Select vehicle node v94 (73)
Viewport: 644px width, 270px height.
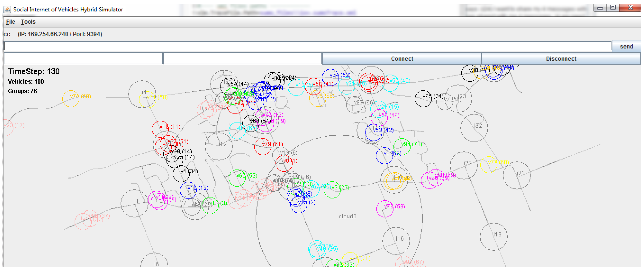[x=402, y=146]
